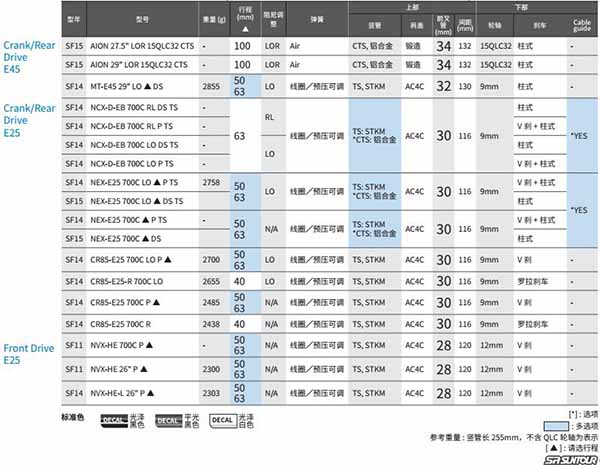Click the weight value 2438
The image size is (600, 465).
pyautogui.click(x=211, y=324)
